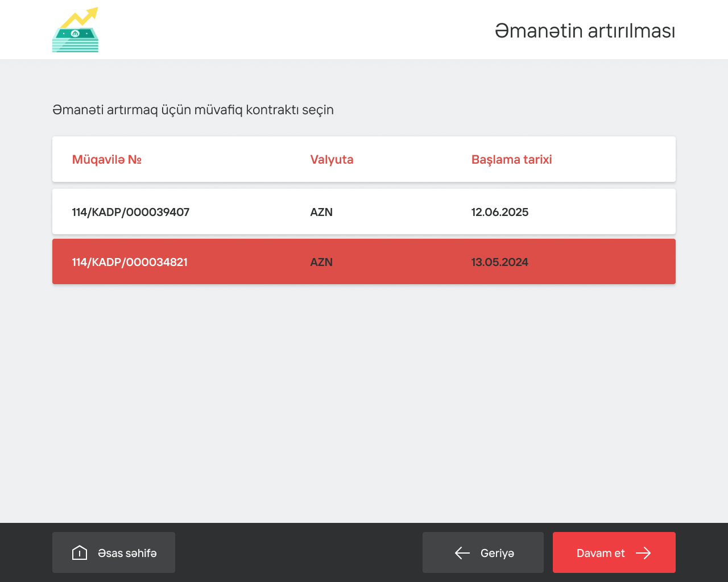This screenshot has height=582, width=728.
Task: Click AZN in the 000039407 contract row
Action: coord(321,212)
